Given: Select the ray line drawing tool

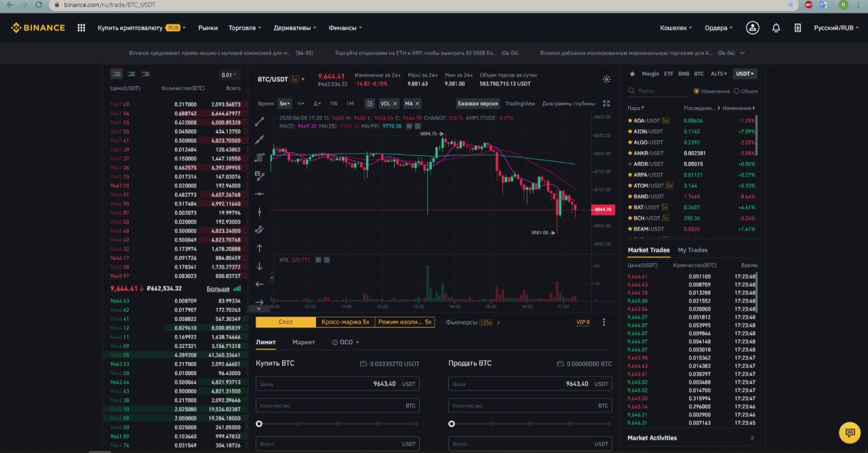Looking at the screenshot, I should tap(259, 140).
